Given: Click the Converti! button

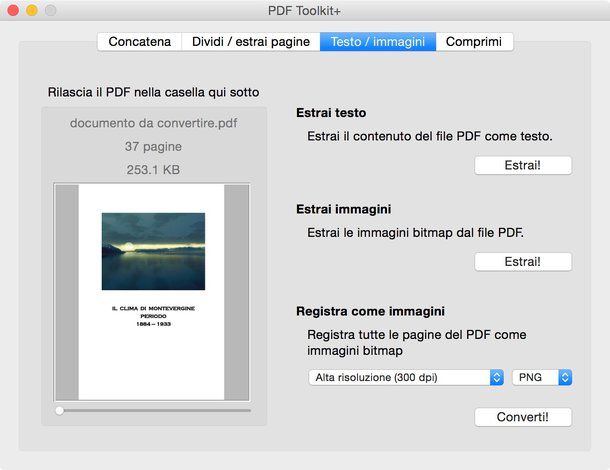Looking at the screenshot, I should 523,417.
